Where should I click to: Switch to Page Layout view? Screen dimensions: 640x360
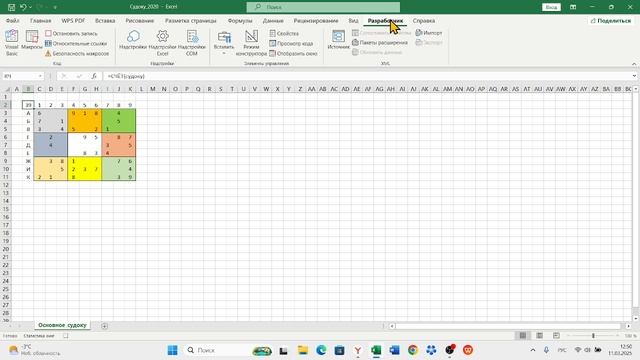pos(539,336)
